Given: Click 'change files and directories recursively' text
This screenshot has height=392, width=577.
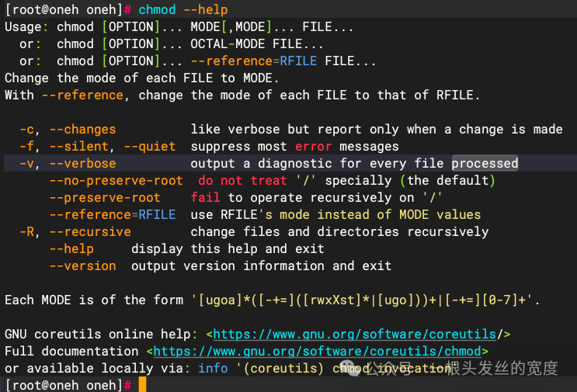Looking at the screenshot, I should pos(339,231).
